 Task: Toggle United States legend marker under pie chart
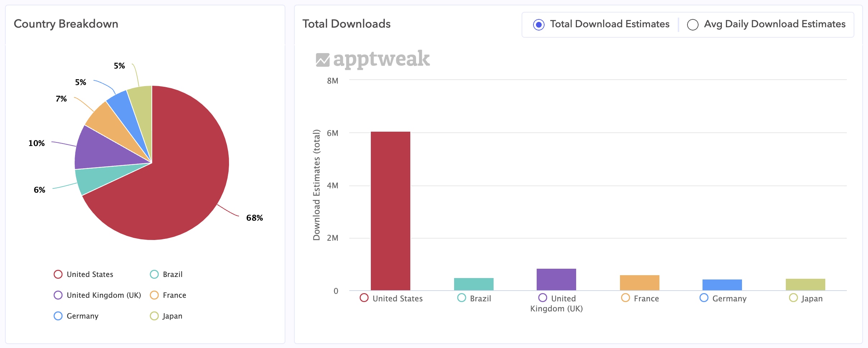click(58, 274)
